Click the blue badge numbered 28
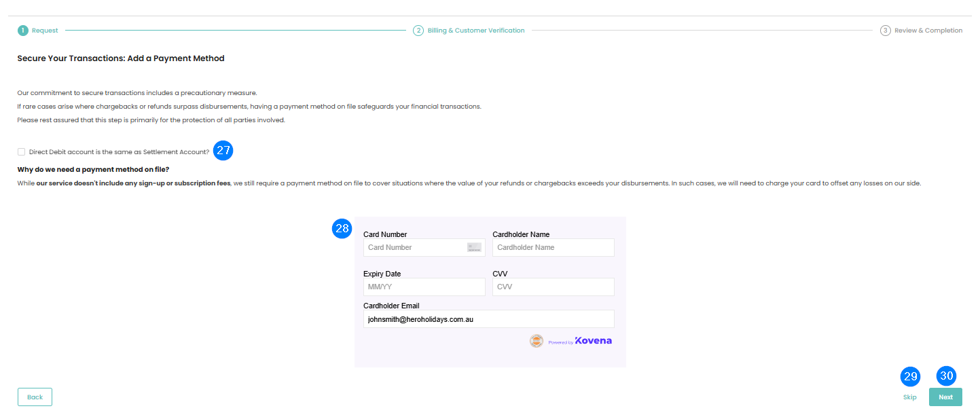Viewport: 980px width, 417px height. pos(342,229)
